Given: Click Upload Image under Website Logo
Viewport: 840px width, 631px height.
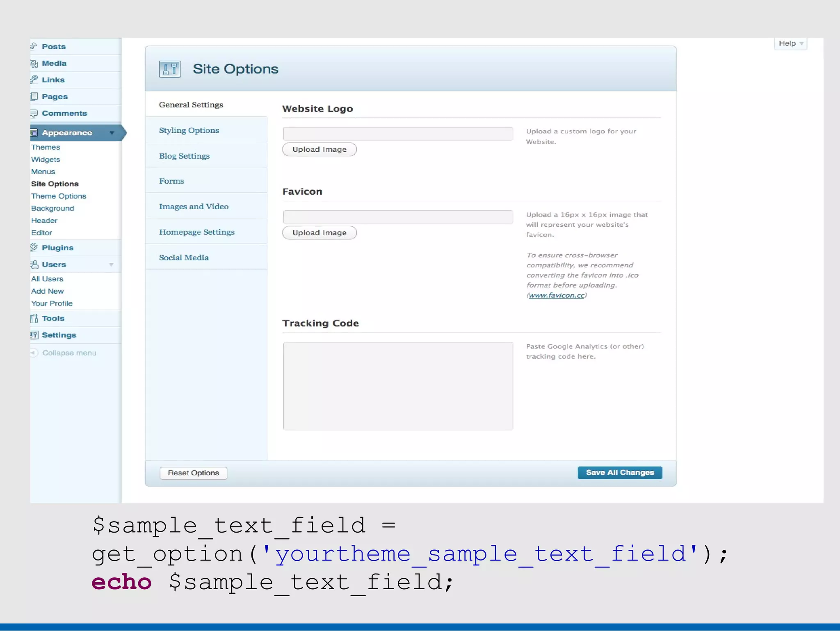Looking at the screenshot, I should click(320, 149).
